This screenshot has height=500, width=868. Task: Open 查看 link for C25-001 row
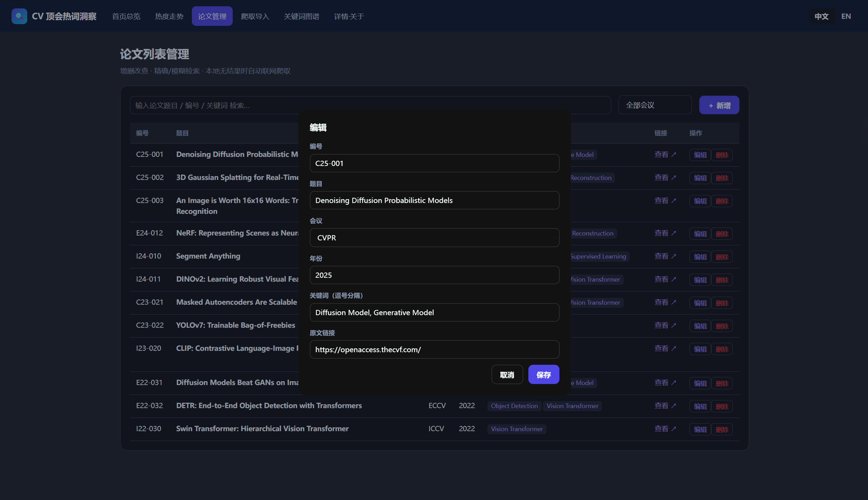pos(665,154)
